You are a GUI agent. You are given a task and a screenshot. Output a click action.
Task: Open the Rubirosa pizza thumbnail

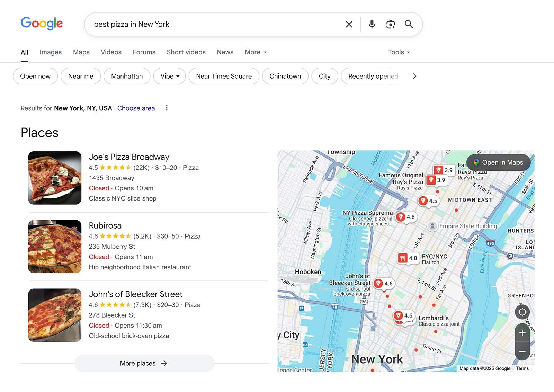tap(55, 246)
